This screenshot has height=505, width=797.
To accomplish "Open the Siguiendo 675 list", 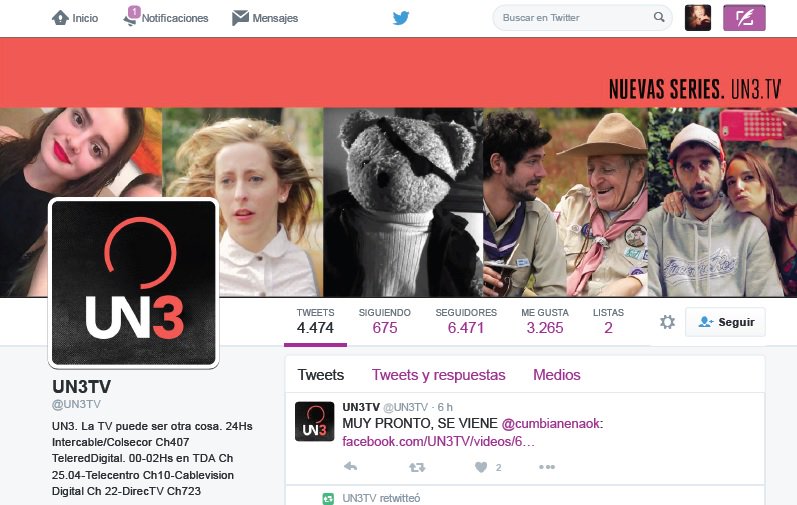I will pyautogui.click(x=385, y=322).
